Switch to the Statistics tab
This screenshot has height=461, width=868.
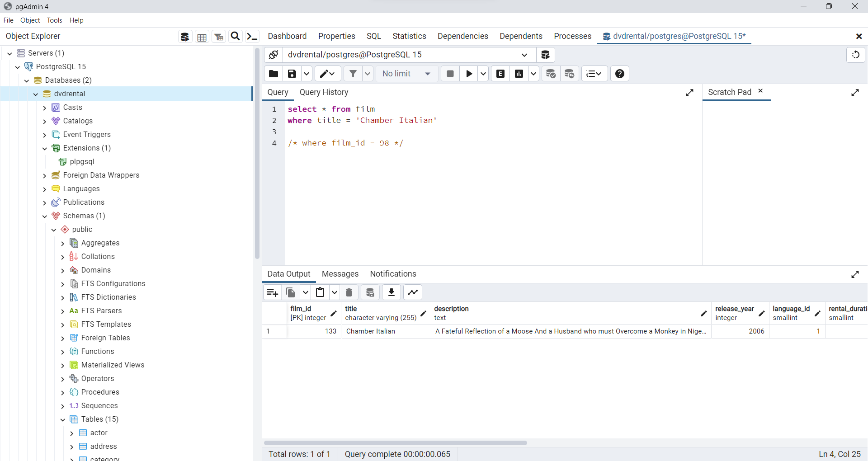[409, 36]
